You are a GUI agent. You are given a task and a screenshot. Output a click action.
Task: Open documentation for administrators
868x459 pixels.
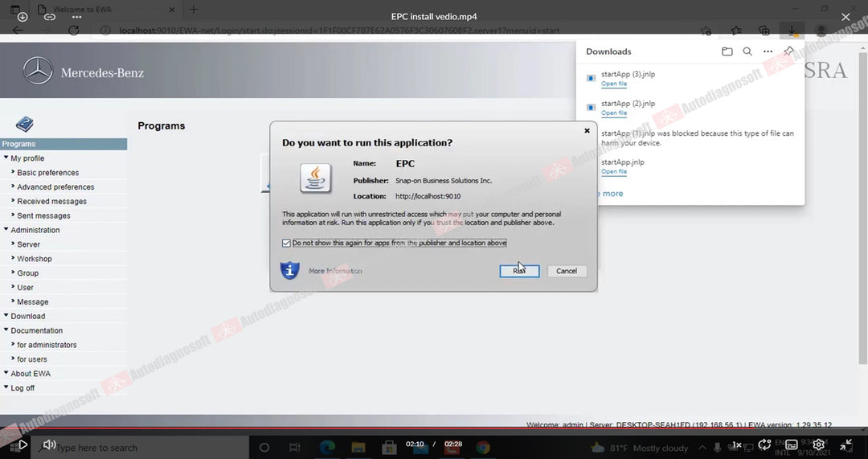coord(47,345)
